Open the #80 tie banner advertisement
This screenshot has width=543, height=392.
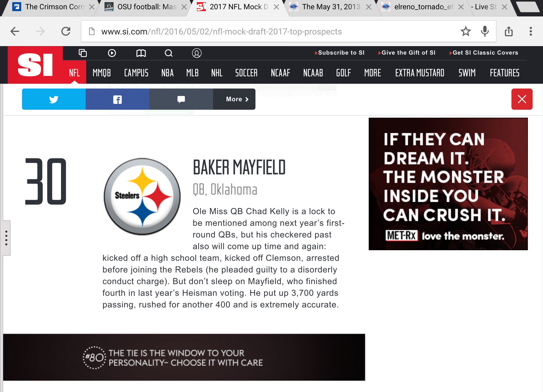click(x=184, y=357)
